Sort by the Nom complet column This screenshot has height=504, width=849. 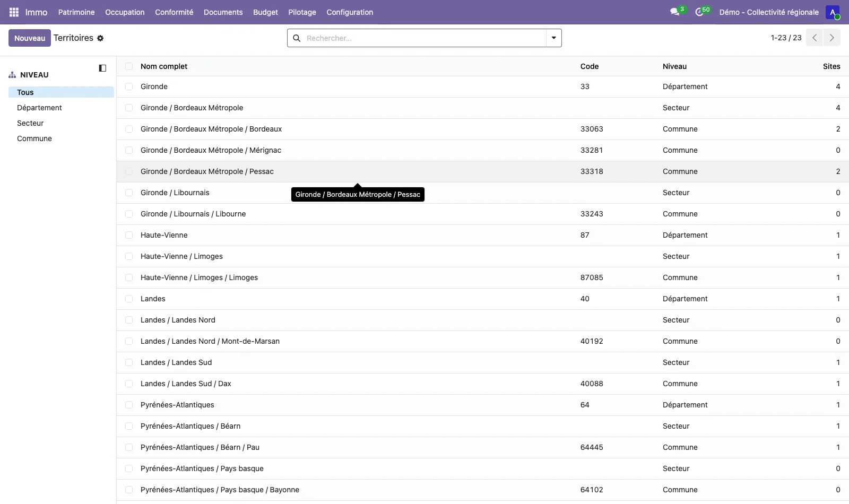pyautogui.click(x=164, y=66)
